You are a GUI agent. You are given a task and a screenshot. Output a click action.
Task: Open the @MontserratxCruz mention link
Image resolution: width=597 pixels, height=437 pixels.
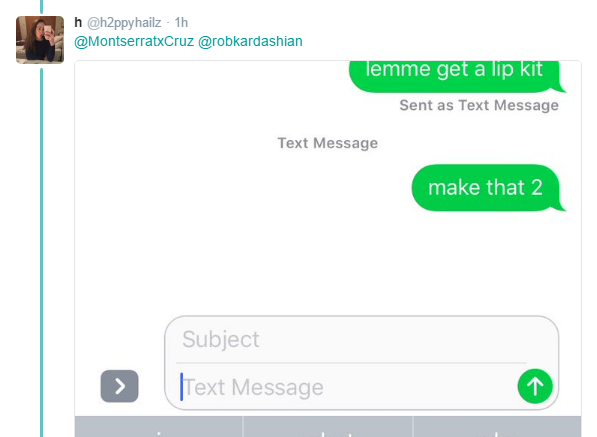click(x=134, y=41)
